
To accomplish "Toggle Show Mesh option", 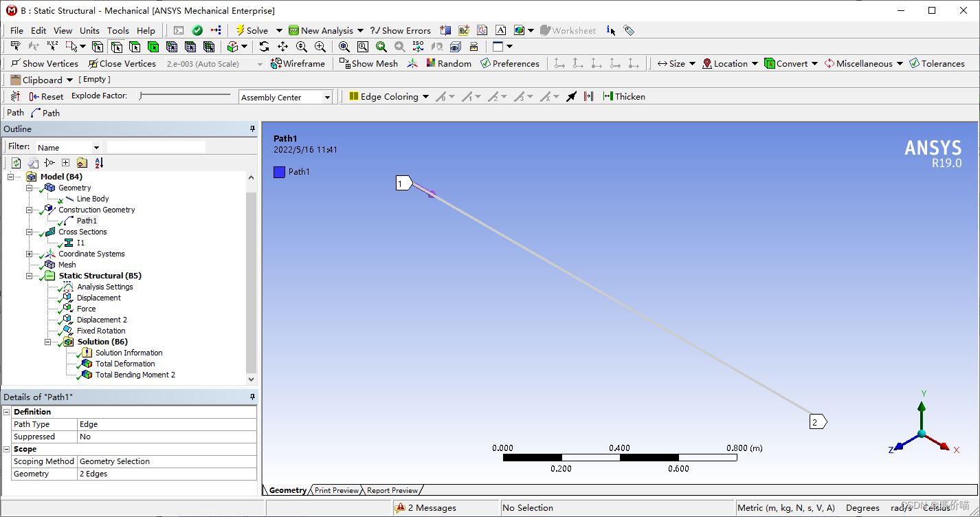I will pyautogui.click(x=368, y=63).
